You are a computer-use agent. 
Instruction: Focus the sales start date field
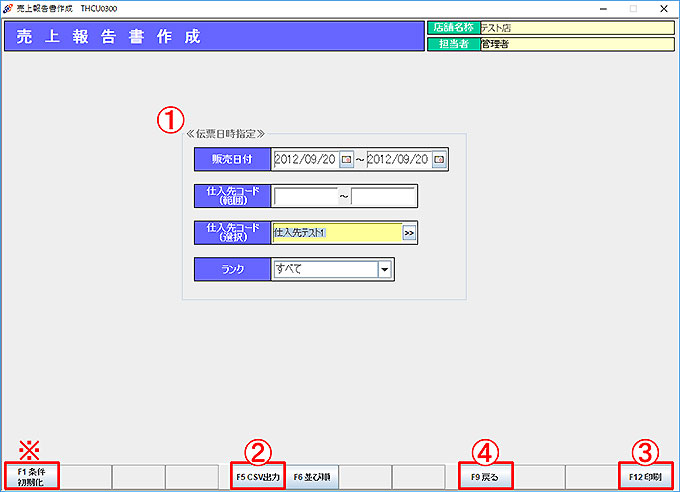click(x=306, y=159)
